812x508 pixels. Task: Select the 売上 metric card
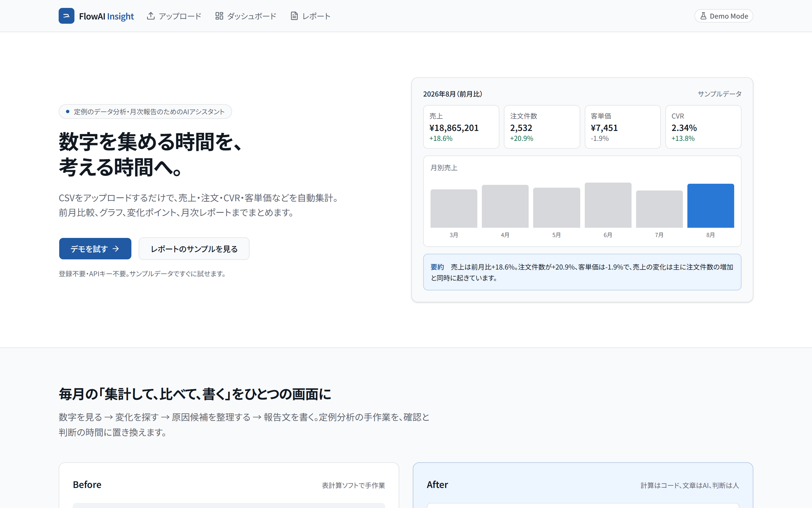461,127
